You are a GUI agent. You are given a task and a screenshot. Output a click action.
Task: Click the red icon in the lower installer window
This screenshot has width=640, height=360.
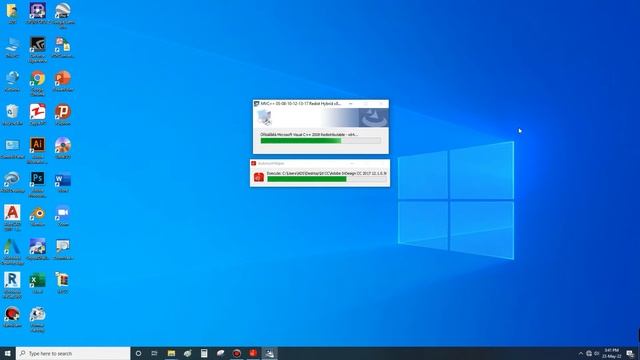tap(259, 177)
